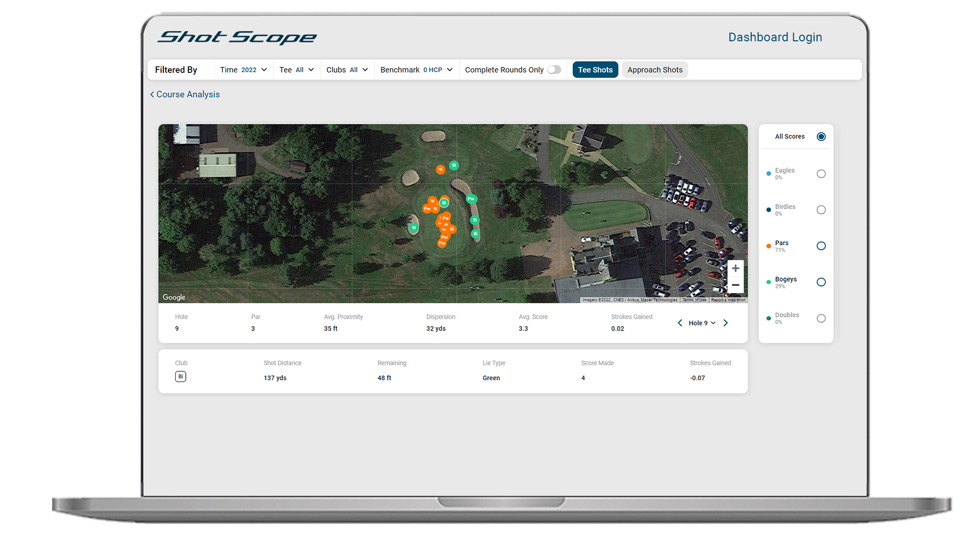Click the Shot Scope logo
This screenshot has width=980, height=551.
(236, 37)
